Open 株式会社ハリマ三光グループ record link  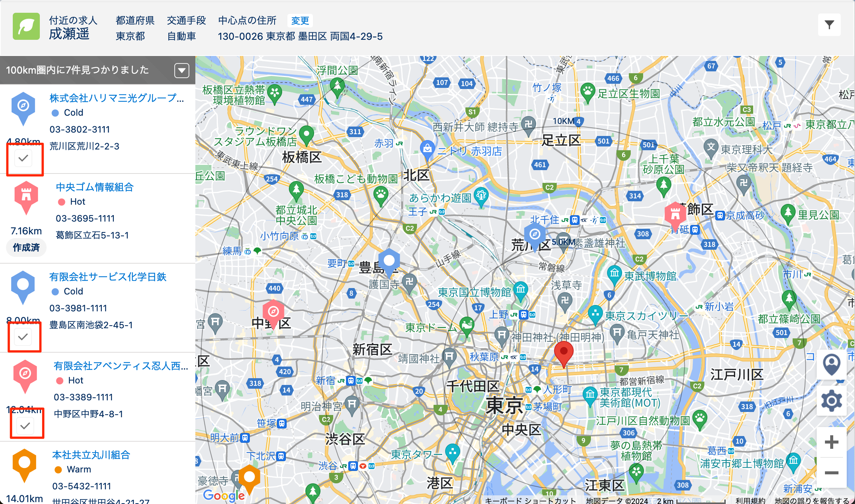click(117, 98)
